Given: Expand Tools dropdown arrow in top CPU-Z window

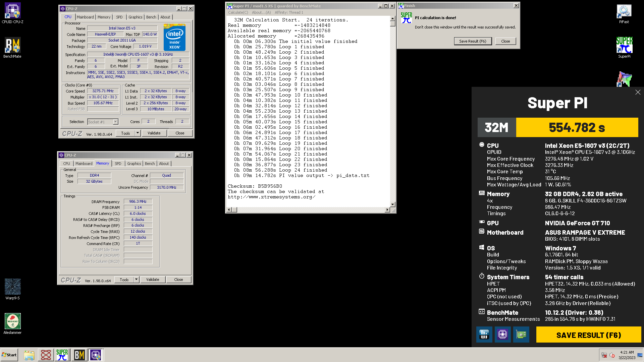Looking at the screenshot, I should coord(138,133).
